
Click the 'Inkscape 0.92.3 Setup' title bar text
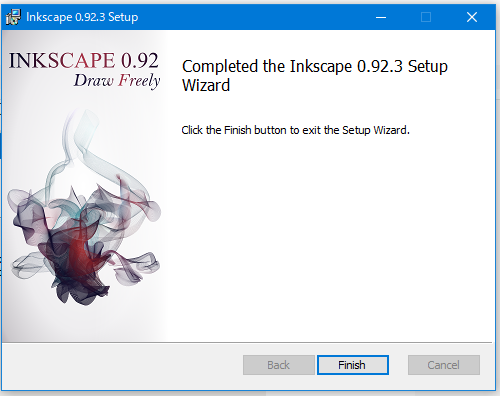[82, 17]
